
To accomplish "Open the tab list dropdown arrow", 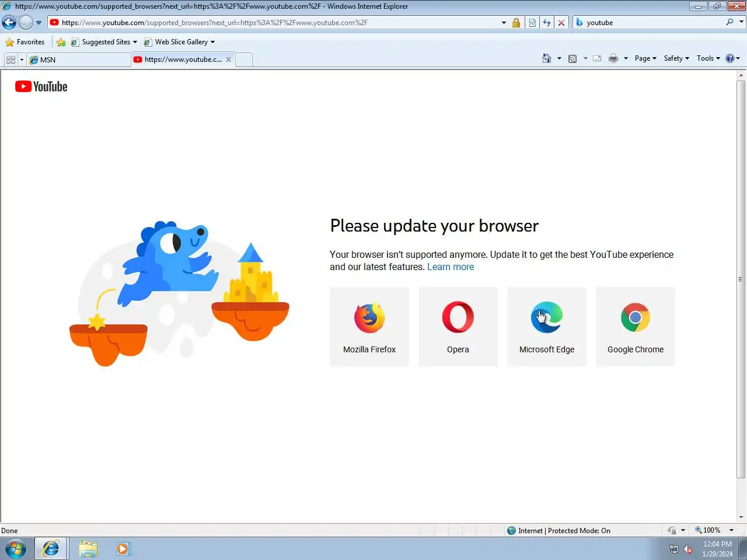I will click(x=22, y=60).
